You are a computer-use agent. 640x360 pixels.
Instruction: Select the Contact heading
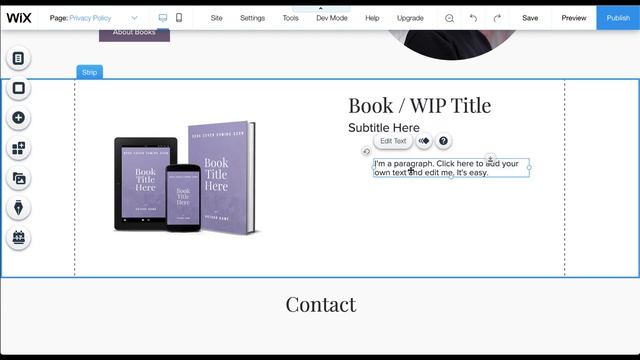(321, 304)
